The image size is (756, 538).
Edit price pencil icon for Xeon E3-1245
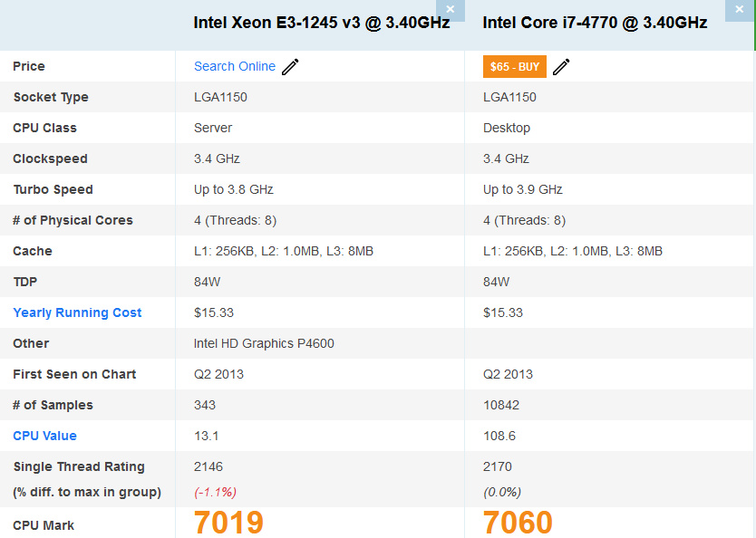coord(290,67)
